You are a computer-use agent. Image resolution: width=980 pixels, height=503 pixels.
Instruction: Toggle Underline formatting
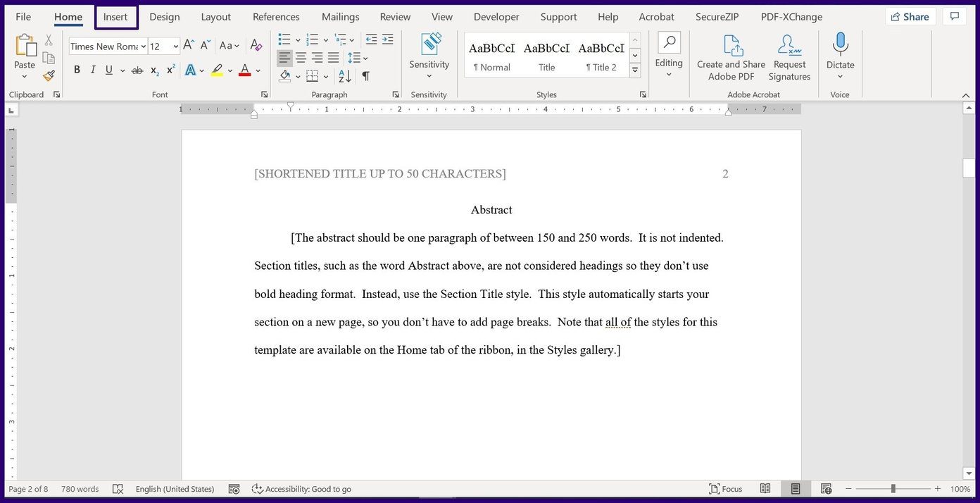tap(109, 70)
